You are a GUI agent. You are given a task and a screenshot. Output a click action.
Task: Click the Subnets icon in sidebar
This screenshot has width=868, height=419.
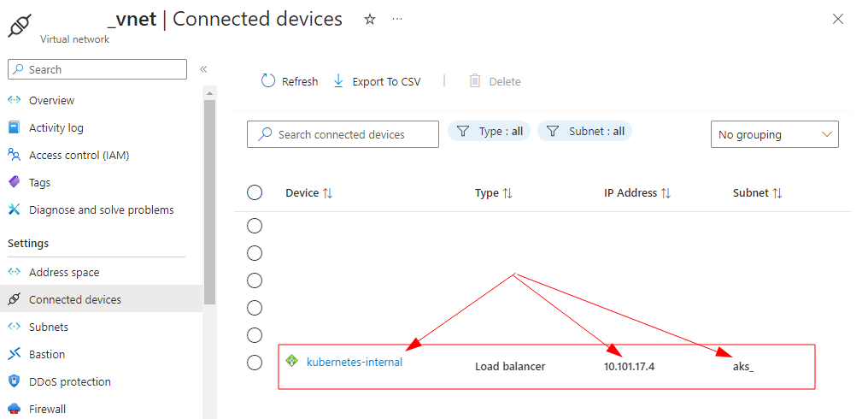[x=14, y=327]
